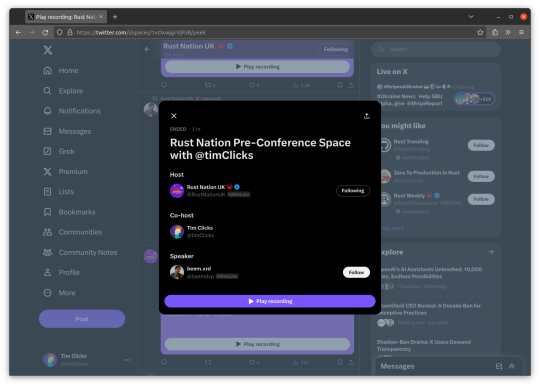Open More options in sidebar

click(x=59, y=293)
